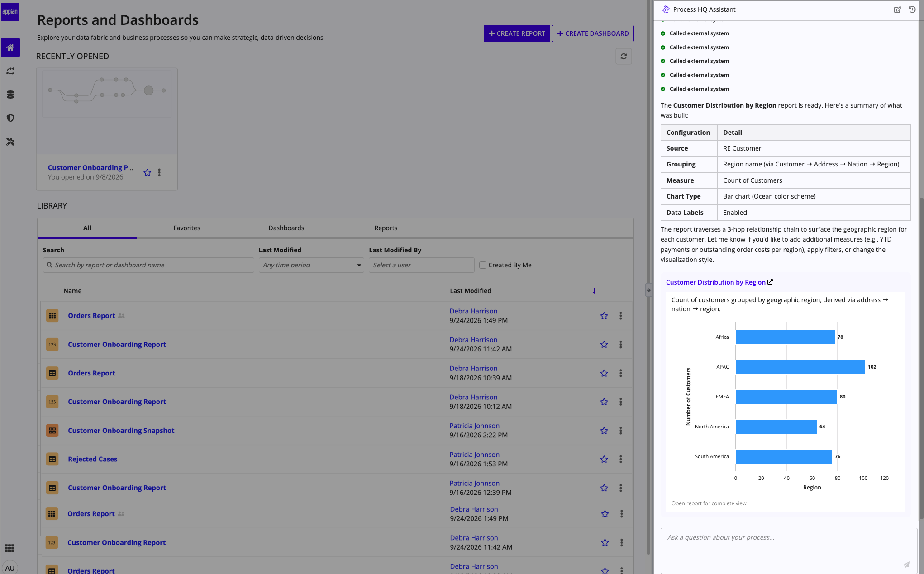Collapse the assistant panel arrow

coord(648,290)
